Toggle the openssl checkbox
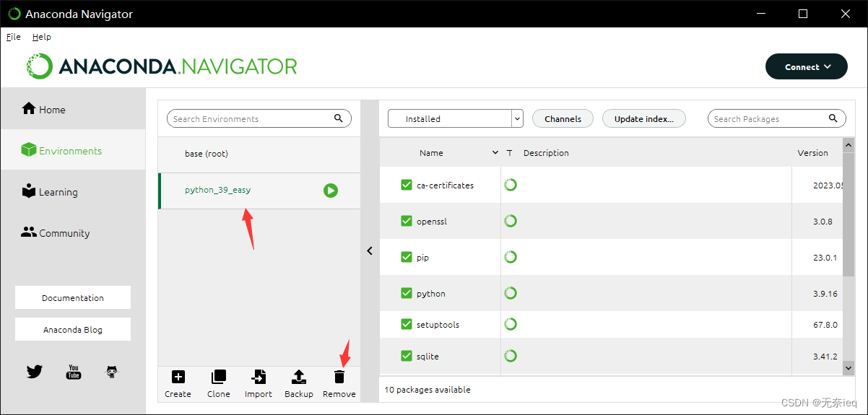 pyautogui.click(x=407, y=221)
